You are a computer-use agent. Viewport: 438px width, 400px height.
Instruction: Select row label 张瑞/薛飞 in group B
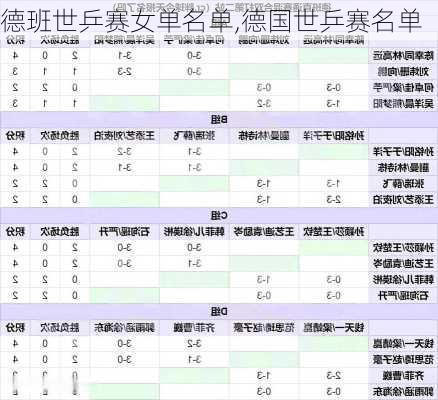tap(403, 184)
